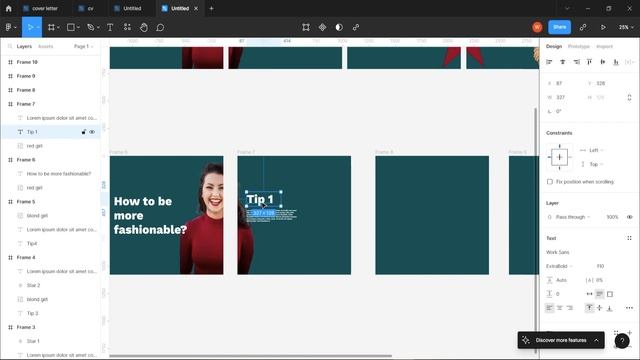This screenshot has height=360, width=640.
Task: Click the link icon next to Share
Action: tap(583, 27)
